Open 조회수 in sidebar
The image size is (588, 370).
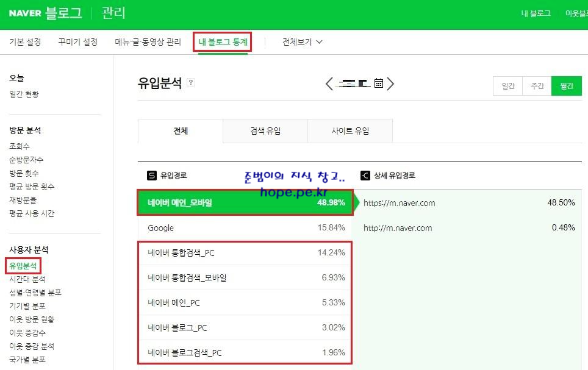click(x=20, y=146)
